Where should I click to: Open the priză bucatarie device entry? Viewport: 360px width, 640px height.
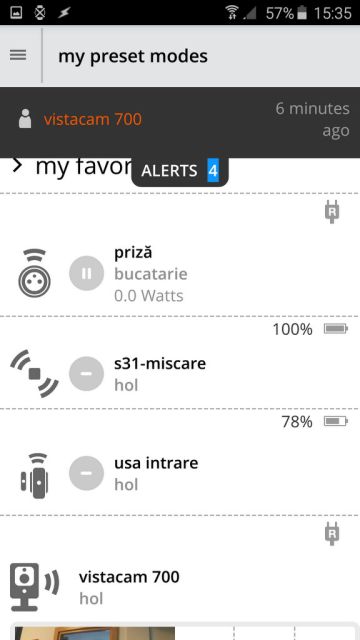pos(180,273)
